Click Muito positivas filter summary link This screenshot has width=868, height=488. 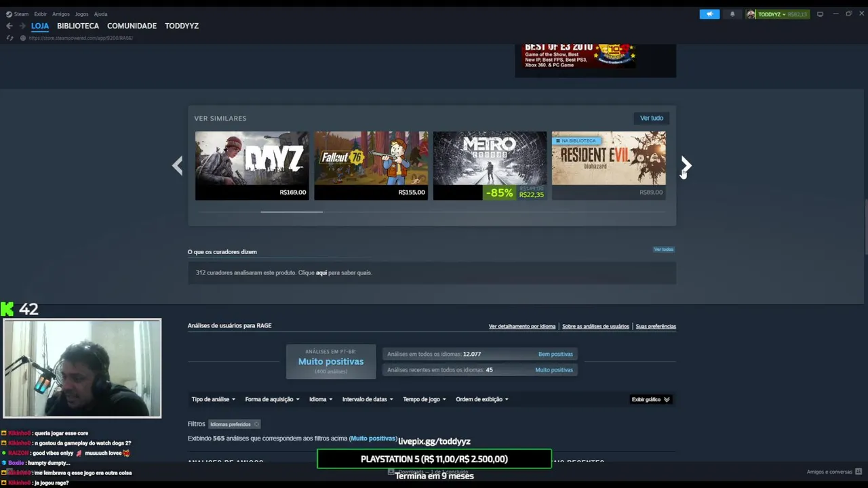[373, 439]
